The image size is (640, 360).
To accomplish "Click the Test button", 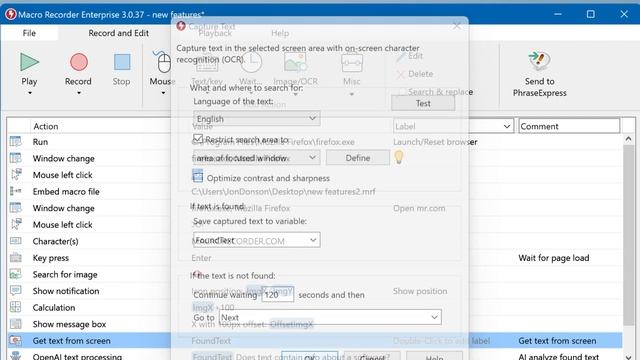I will pyautogui.click(x=423, y=103).
